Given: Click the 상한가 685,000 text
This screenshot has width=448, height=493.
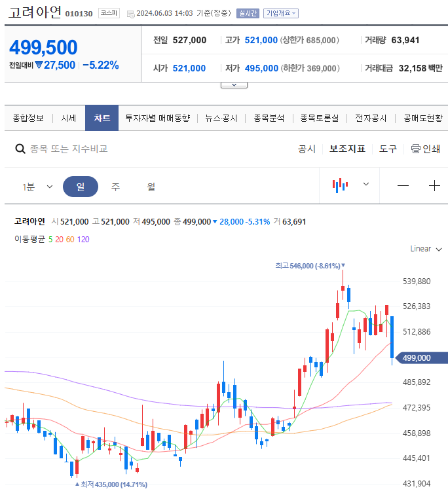Looking at the screenshot, I should [x=310, y=40].
